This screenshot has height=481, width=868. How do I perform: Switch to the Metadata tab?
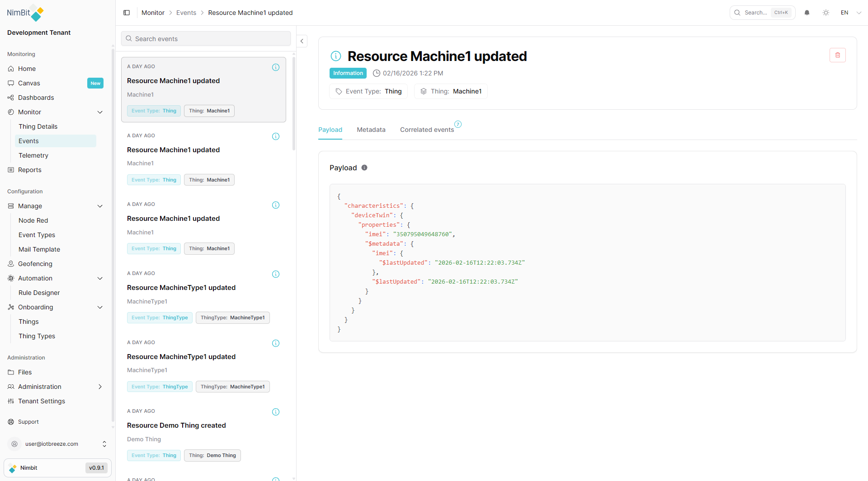[371, 130]
